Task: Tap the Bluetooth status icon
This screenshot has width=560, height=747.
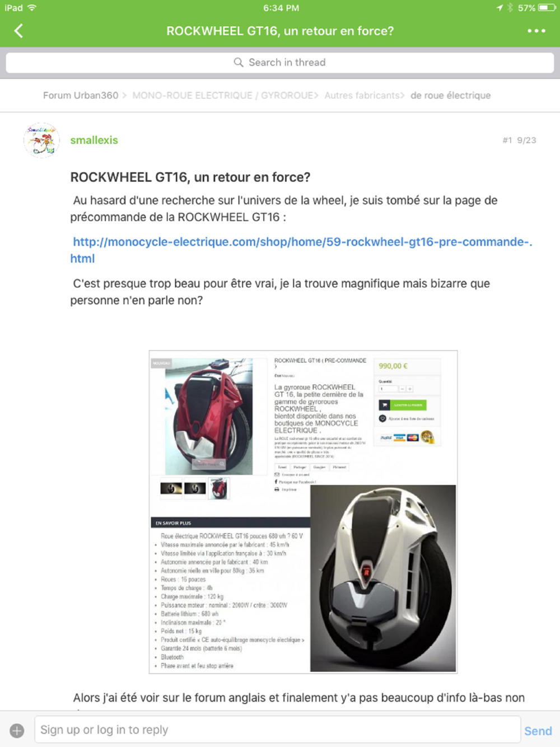Action: tap(510, 8)
